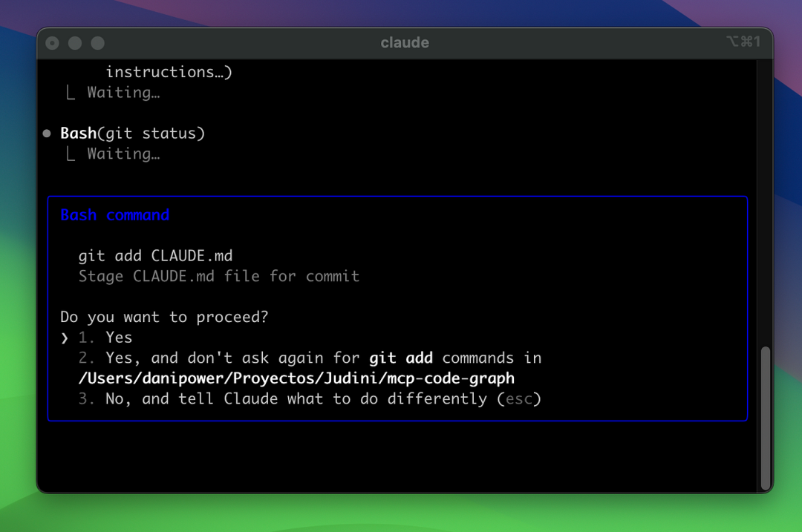Click the zoom window button
This screenshot has height=532, width=802.
[x=98, y=44]
